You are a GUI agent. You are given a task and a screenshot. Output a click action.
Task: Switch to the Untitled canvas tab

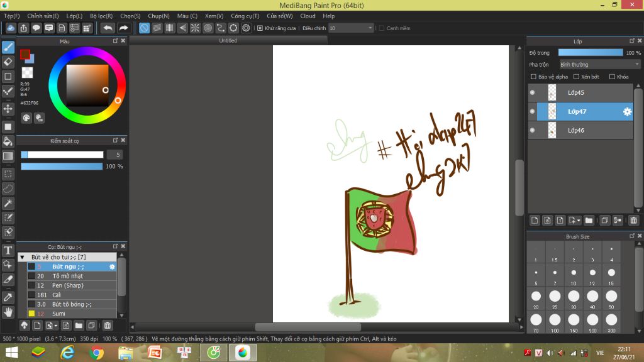[228, 41]
